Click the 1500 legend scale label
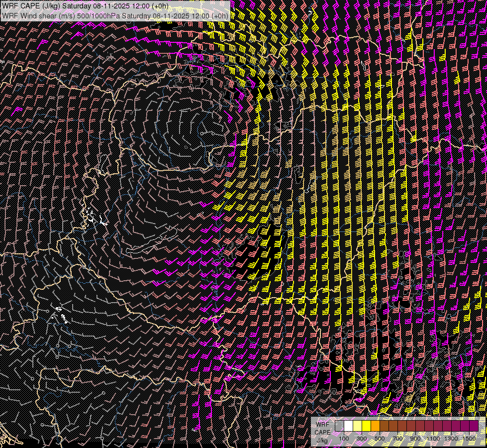This screenshot has height=448, width=487. pos(469,439)
